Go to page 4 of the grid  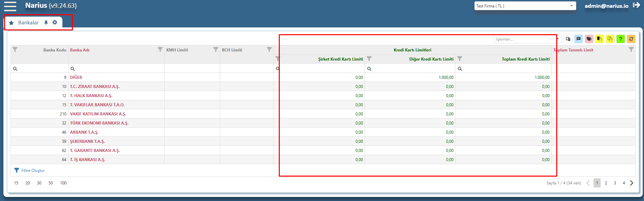click(624, 183)
